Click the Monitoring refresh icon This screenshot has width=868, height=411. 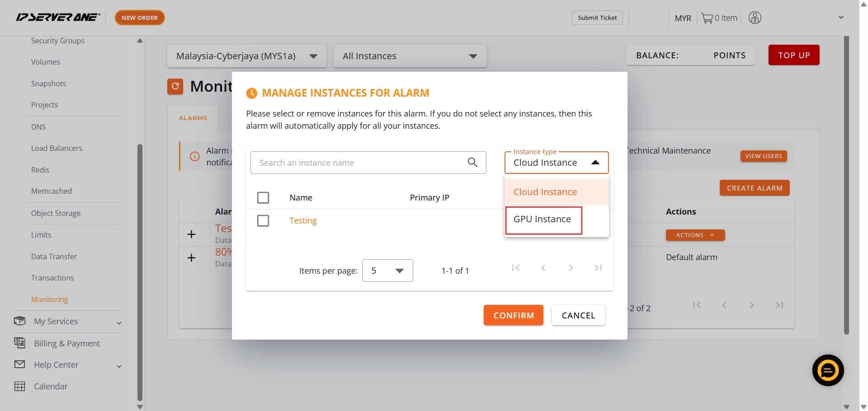[x=175, y=86]
